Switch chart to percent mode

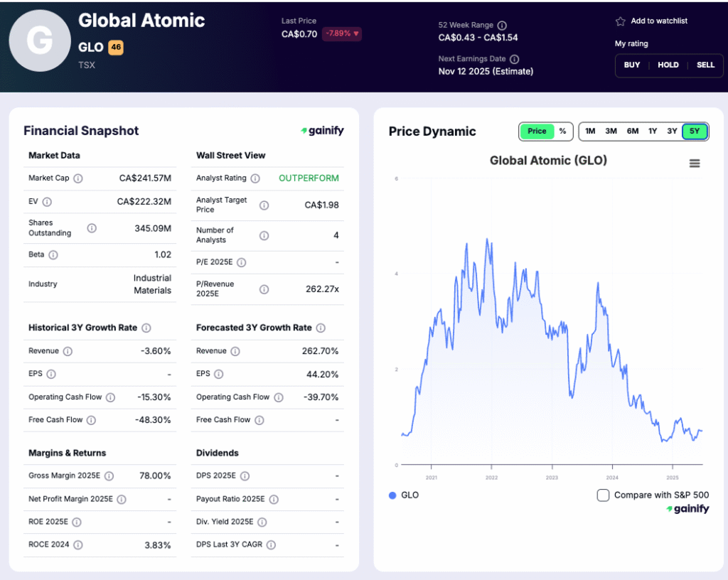[x=562, y=131]
